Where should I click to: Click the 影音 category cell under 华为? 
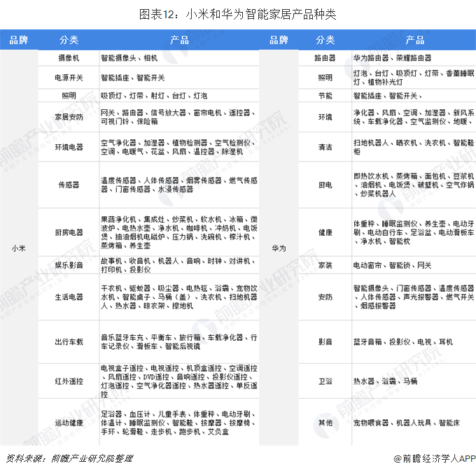tap(325, 342)
